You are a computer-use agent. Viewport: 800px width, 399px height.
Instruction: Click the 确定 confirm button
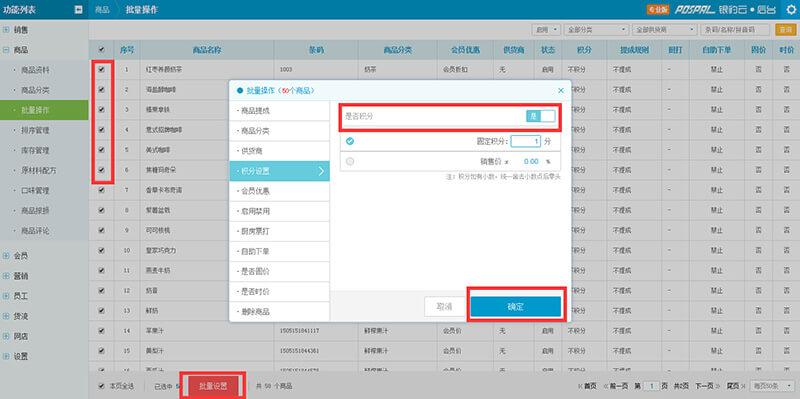click(x=516, y=306)
